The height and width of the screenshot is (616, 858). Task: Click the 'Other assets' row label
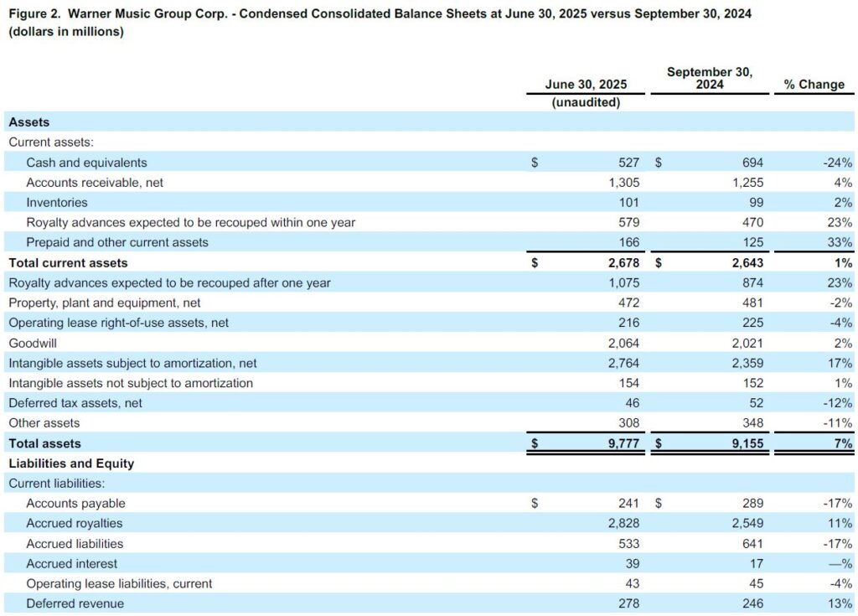coord(44,423)
